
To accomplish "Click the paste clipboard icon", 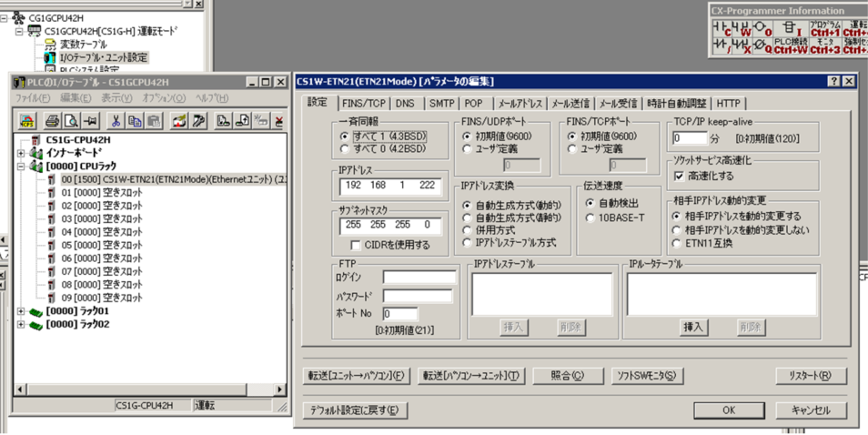I will click(x=154, y=121).
